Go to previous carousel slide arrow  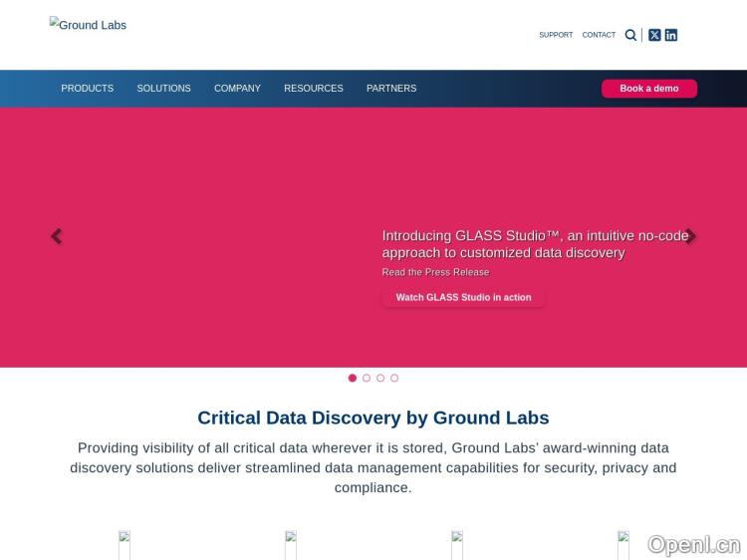click(x=56, y=236)
